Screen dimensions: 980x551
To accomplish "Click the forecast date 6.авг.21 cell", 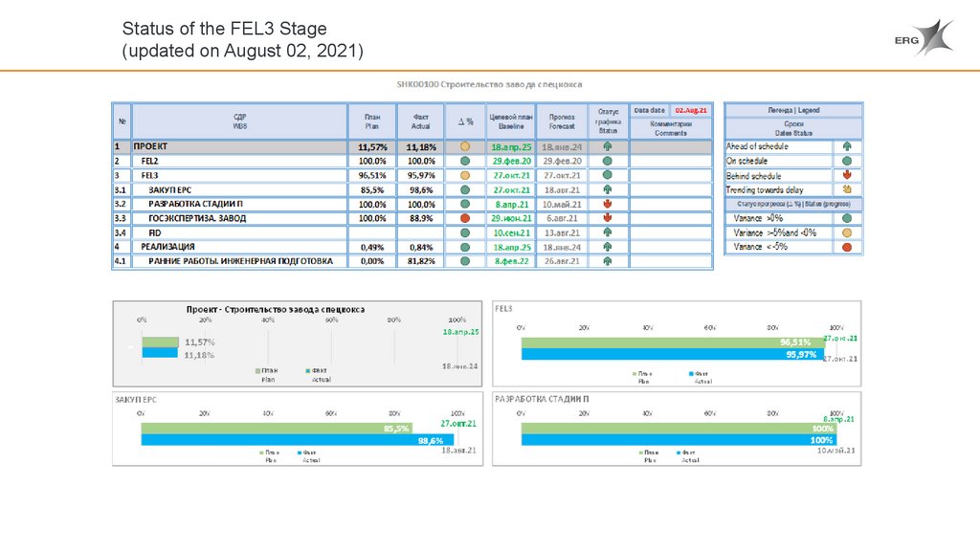I will click(561, 218).
